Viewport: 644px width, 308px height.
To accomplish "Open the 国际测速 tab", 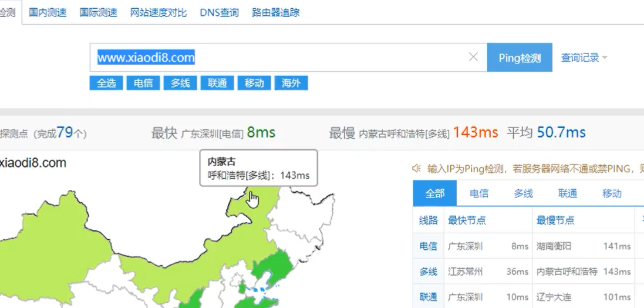I will coord(99,12).
